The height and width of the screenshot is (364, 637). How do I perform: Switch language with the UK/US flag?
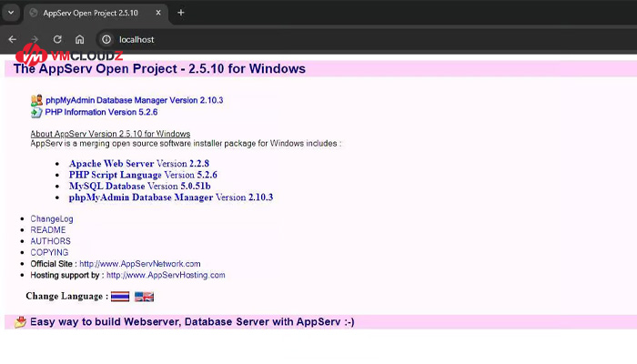coord(144,297)
